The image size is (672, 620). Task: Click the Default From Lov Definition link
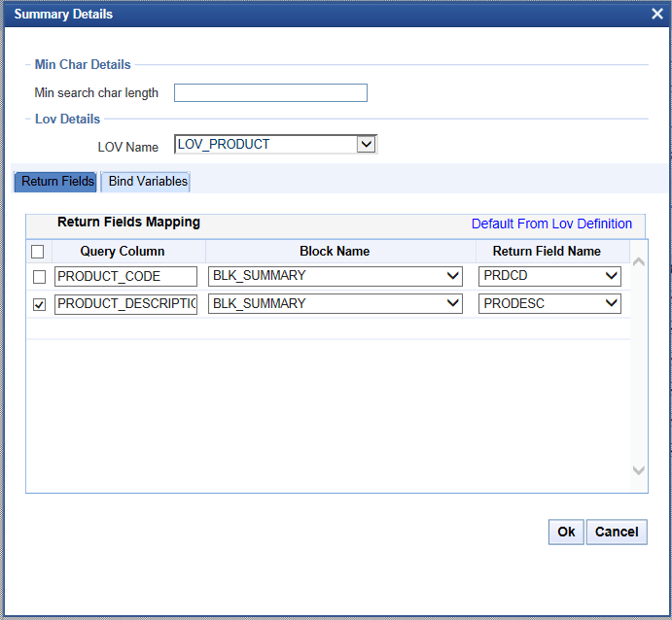pyautogui.click(x=551, y=224)
